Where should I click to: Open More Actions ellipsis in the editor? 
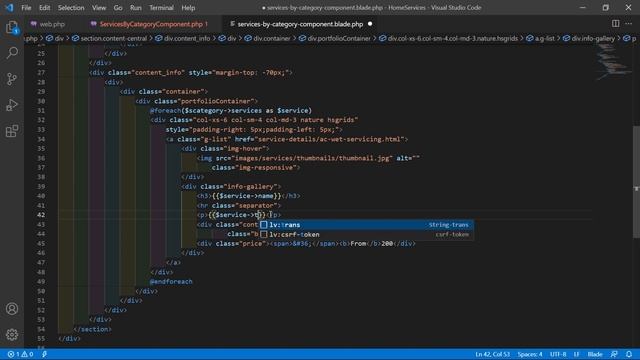point(629,24)
